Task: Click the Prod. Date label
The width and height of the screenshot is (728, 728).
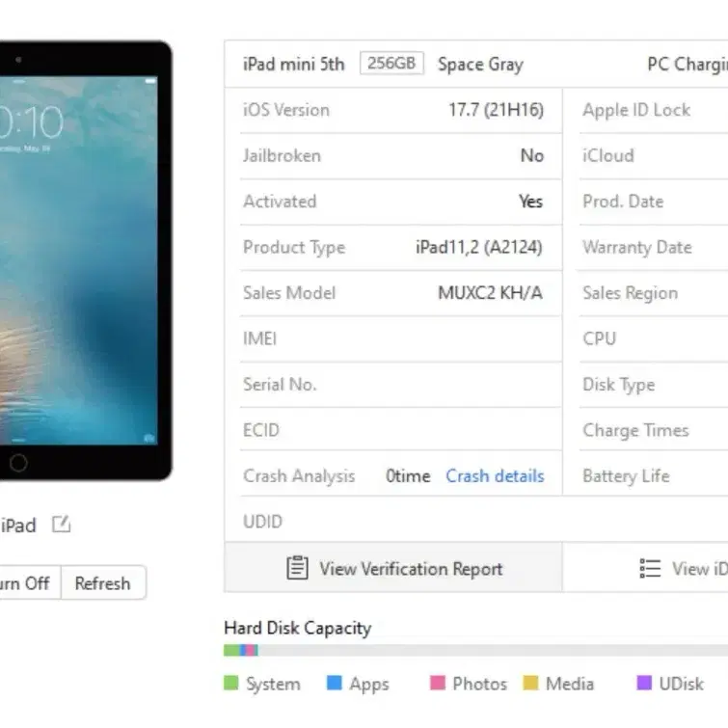Action: 623,202
